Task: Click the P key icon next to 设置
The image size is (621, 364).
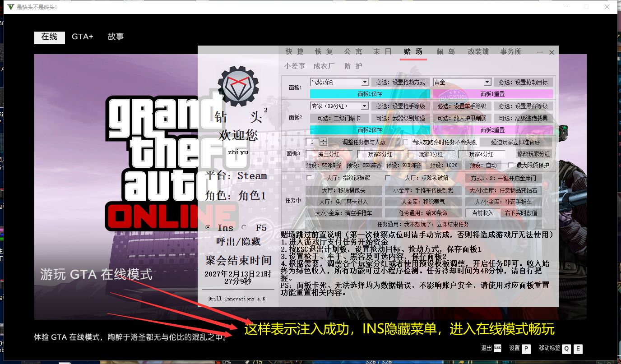Action: click(526, 349)
